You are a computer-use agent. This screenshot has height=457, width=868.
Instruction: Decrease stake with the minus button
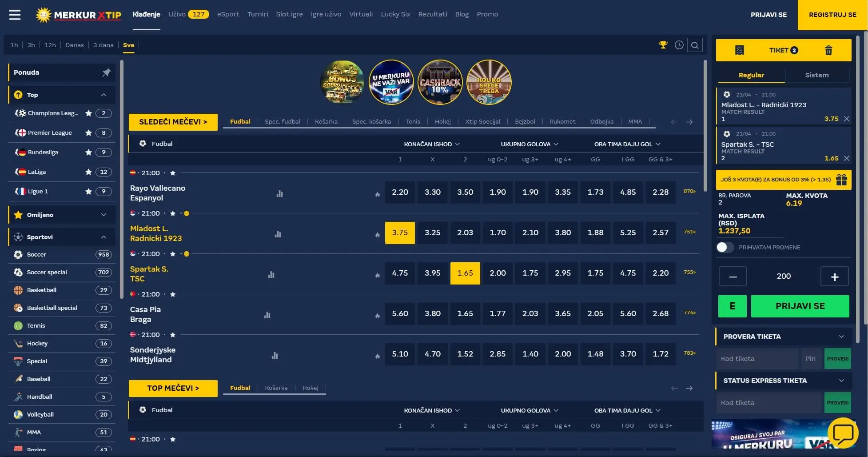point(733,277)
